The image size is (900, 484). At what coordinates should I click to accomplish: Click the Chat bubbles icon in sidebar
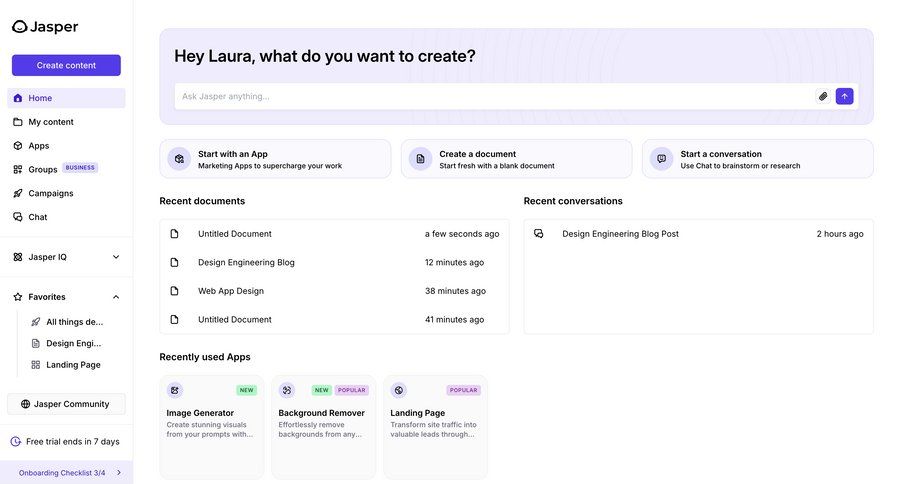[18, 217]
